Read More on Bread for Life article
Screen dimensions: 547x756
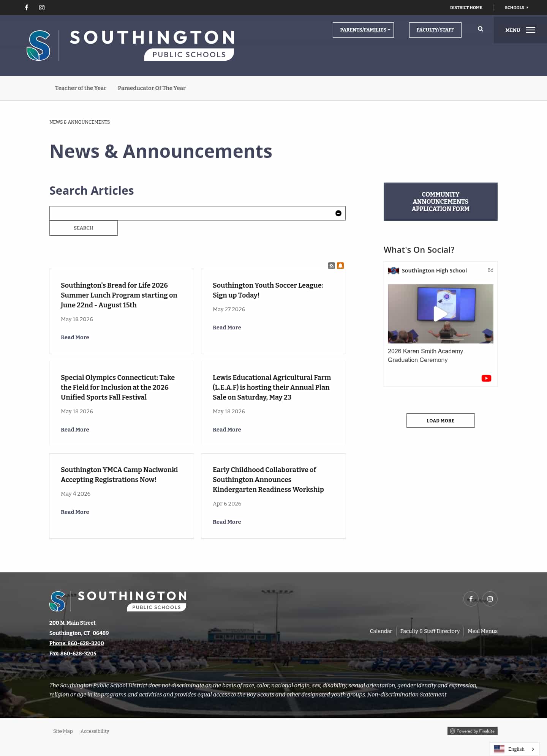[75, 337]
